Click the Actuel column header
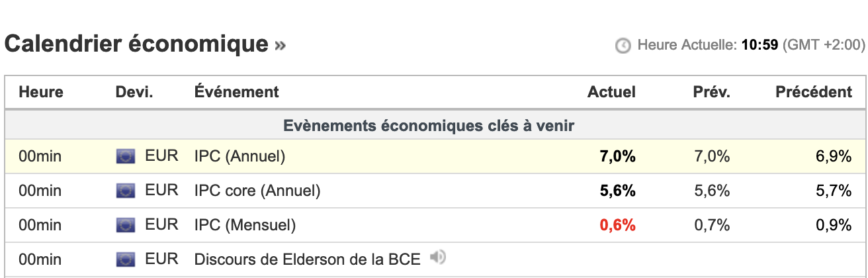 click(611, 92)
